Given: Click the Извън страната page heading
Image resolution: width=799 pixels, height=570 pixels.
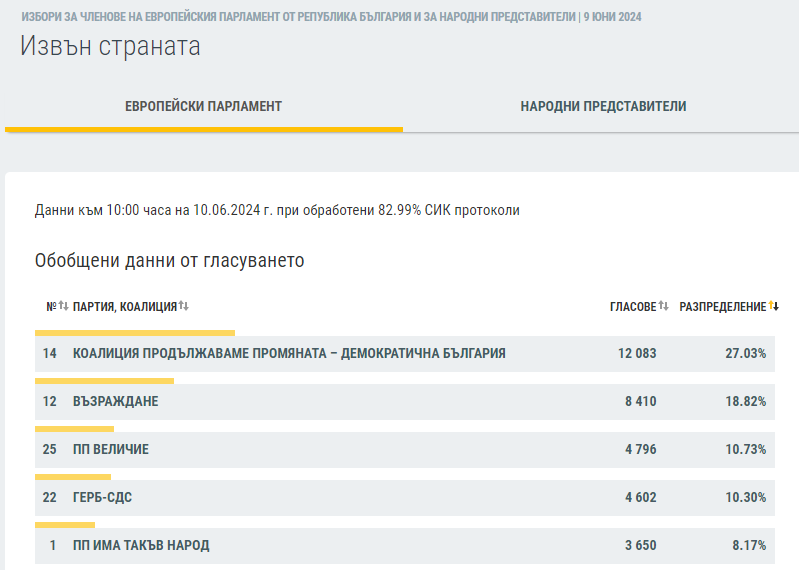Looking at the screenshot, I should click(110, 46).
